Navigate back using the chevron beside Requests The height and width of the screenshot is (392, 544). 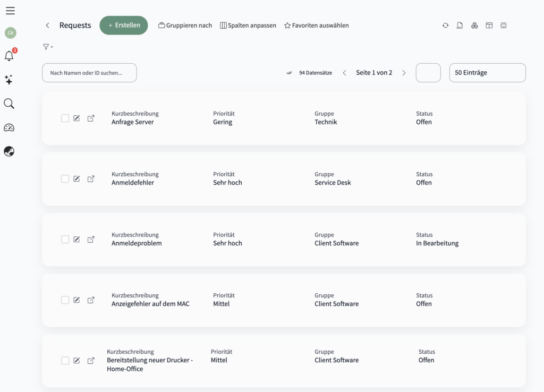click(x=47, y=25)
